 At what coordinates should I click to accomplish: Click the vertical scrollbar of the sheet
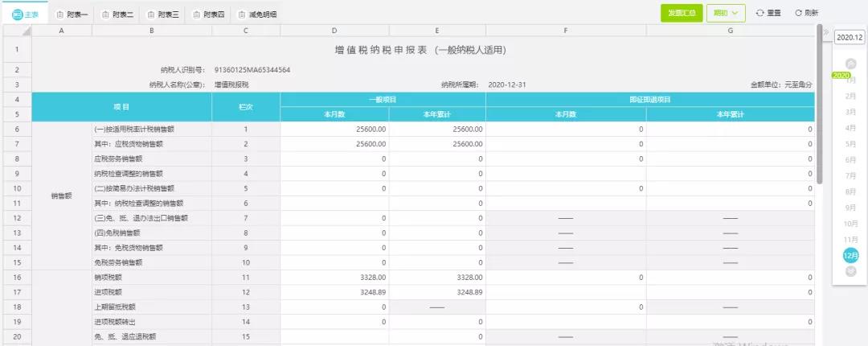820,105
